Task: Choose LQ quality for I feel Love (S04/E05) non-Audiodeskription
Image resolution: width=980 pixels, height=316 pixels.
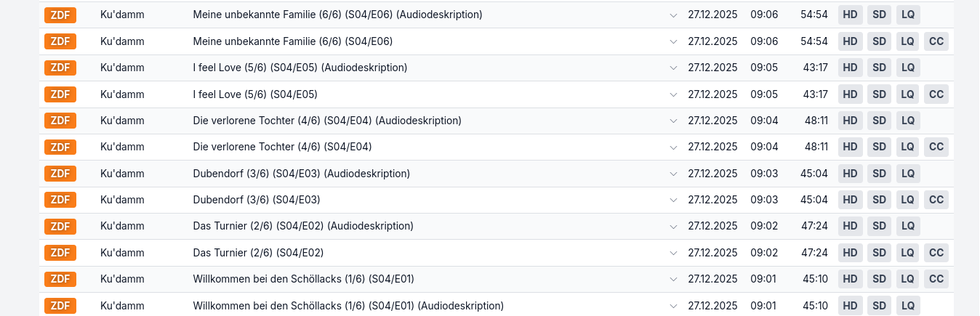Action: tap(907, 94)
